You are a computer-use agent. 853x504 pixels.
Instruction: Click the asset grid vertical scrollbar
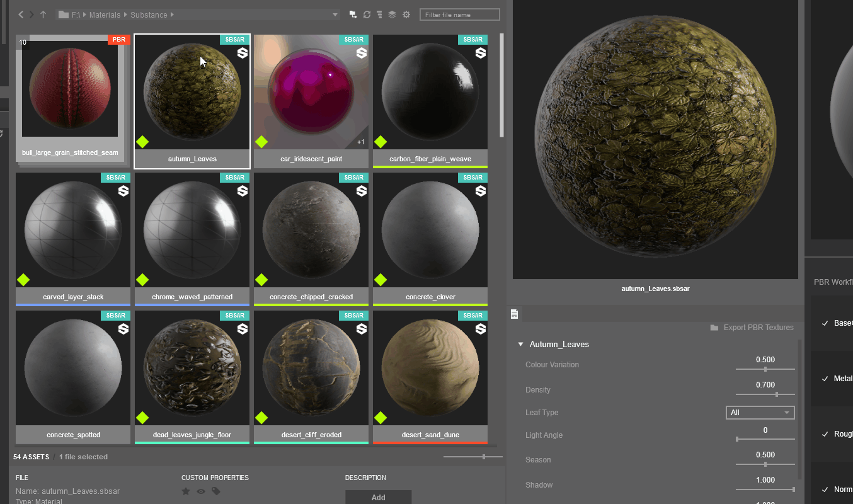(502, 85)
